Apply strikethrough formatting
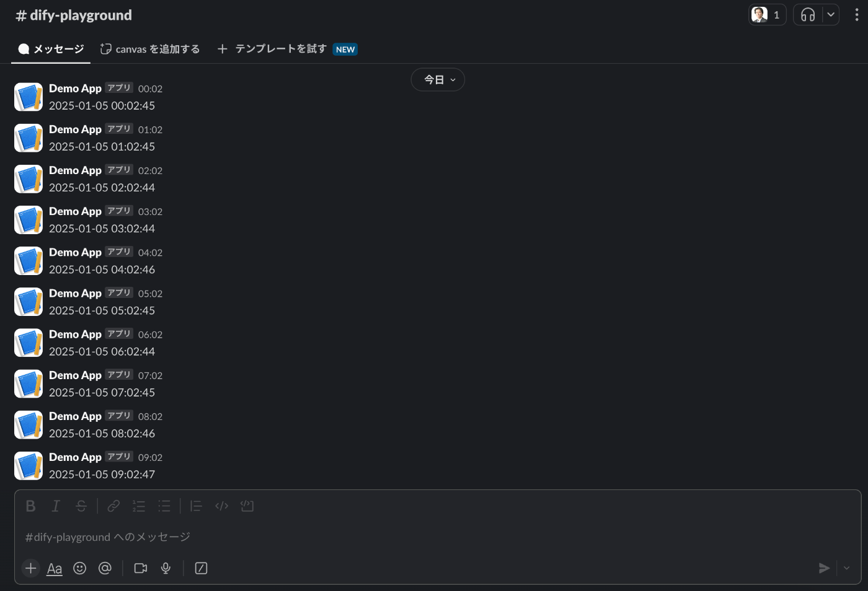The image size is (868, 591). pyautogui.click(x=81, y=506)
